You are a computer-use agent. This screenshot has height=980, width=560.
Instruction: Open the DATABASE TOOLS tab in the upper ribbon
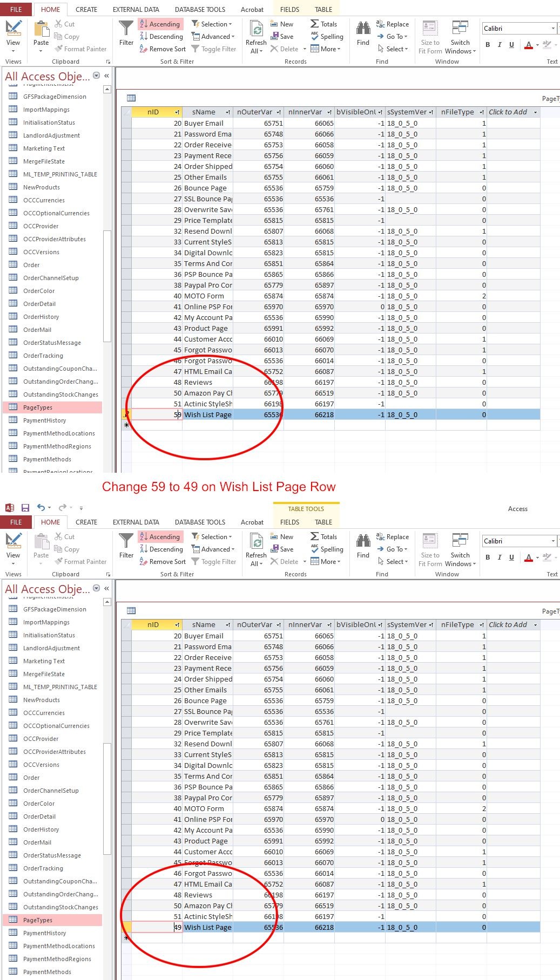point(200,9)
